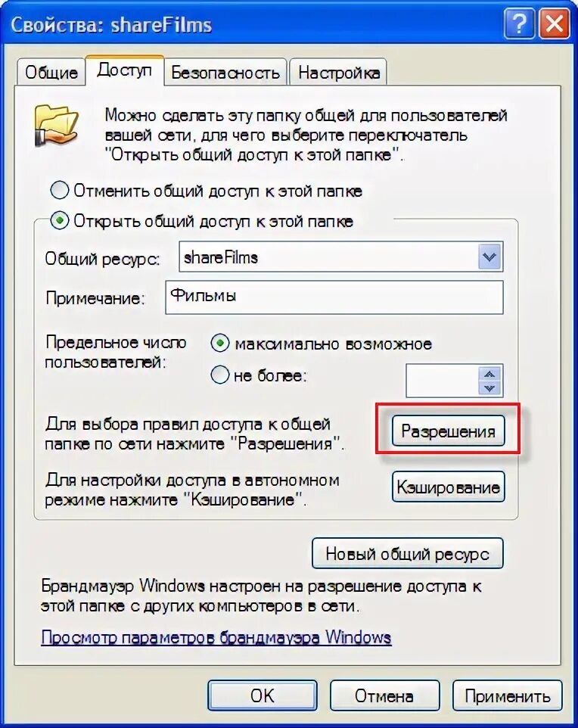Click the shared folder hand icon

57,124
